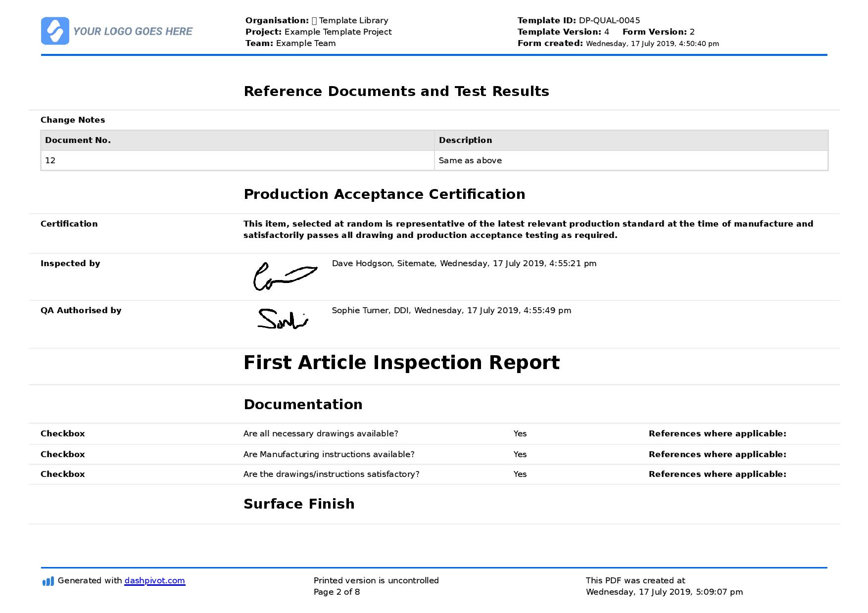868x613 pixels.
Task: Click the 'First Article Inspection Report' heading
Action: coord(401,363)
